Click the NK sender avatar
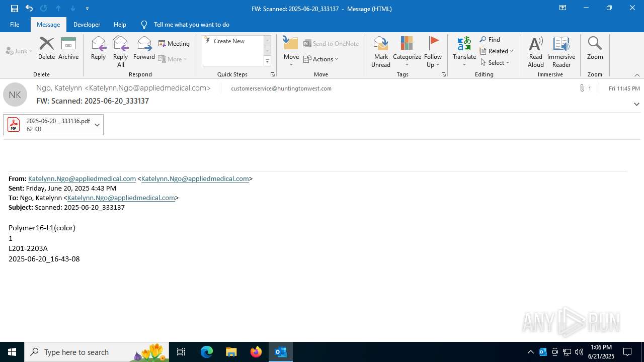Viewport: 644px width, 362px height. tap(15, 95)
